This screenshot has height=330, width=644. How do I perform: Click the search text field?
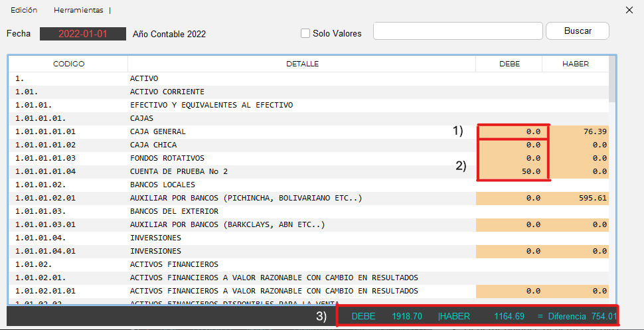(458, 31)
